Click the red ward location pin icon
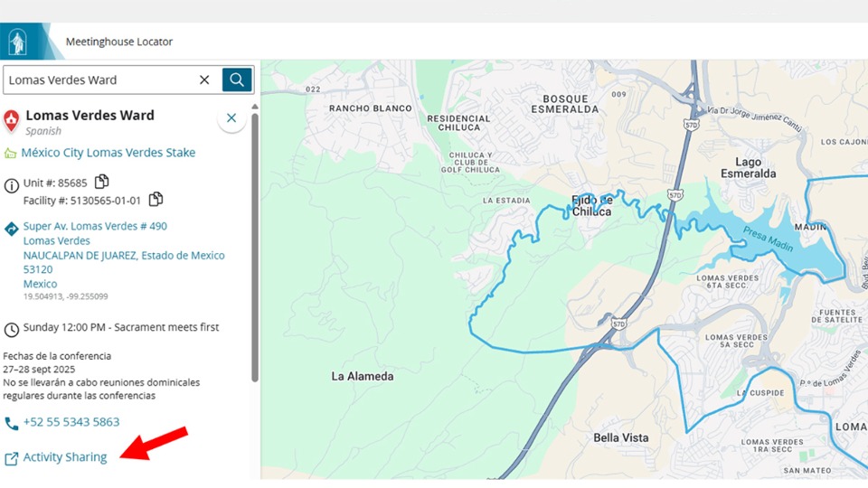 click(12, 121)
